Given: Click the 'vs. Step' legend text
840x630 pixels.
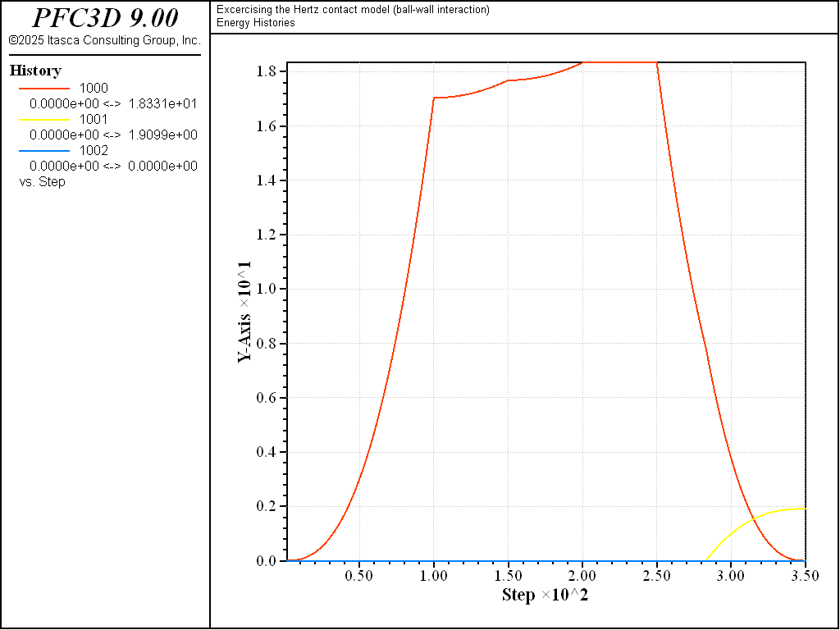Looking at the screenshot, I should (43, 181).
